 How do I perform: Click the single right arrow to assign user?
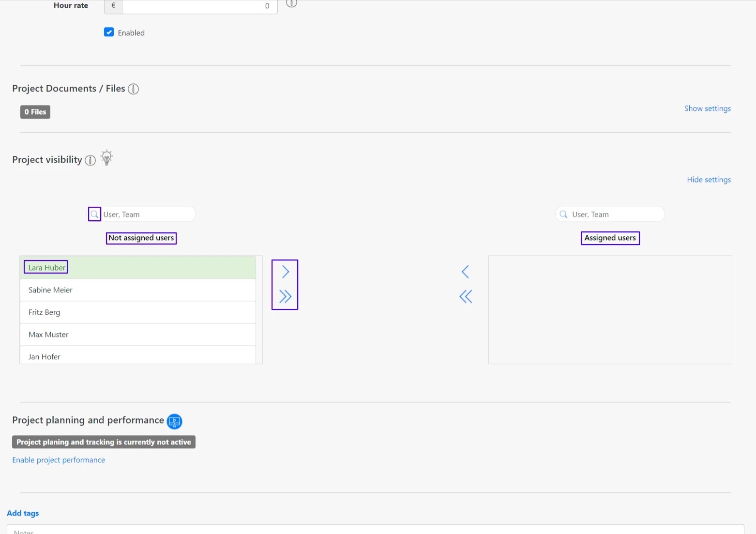click(285, 272)
